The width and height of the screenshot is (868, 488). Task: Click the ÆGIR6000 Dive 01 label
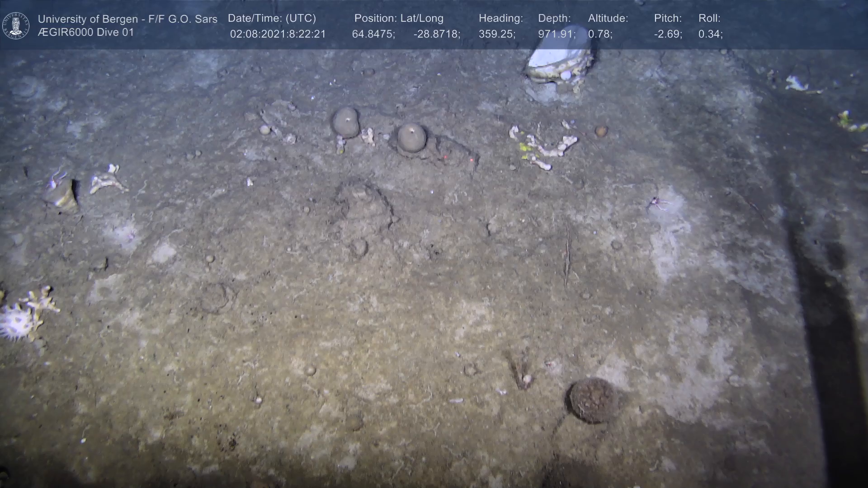click(86, 33)
